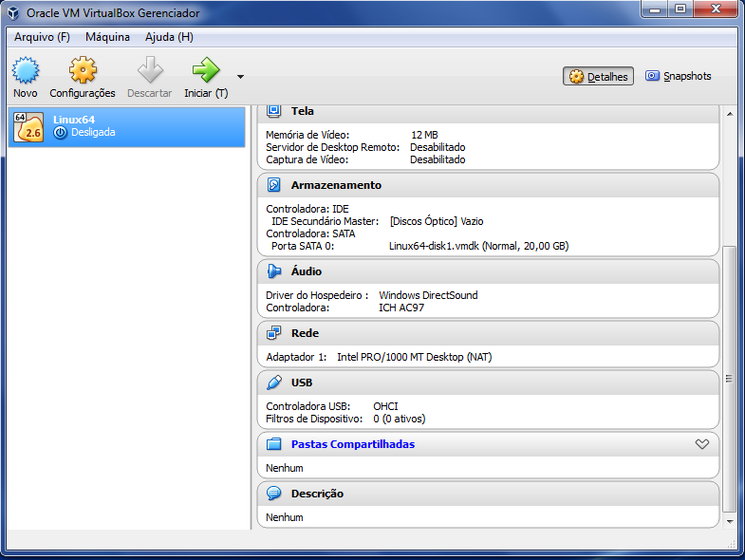Screen dimensions: 745x560
Task: Click the Armazenamento storage disk icon
Action: (273, 185)
